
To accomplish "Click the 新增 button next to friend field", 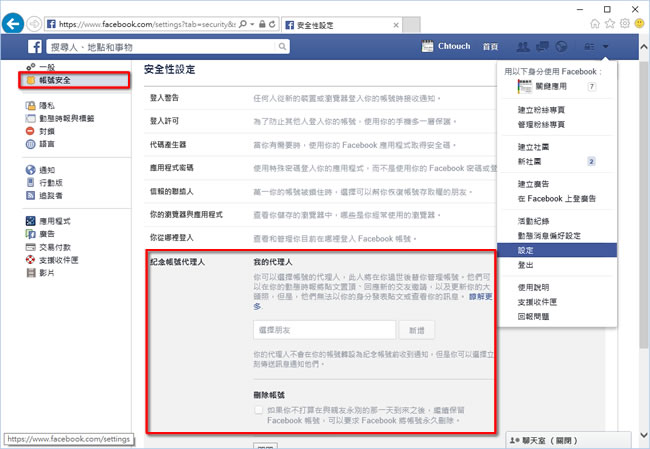I will pyautogui.click(x=416, y=330).
